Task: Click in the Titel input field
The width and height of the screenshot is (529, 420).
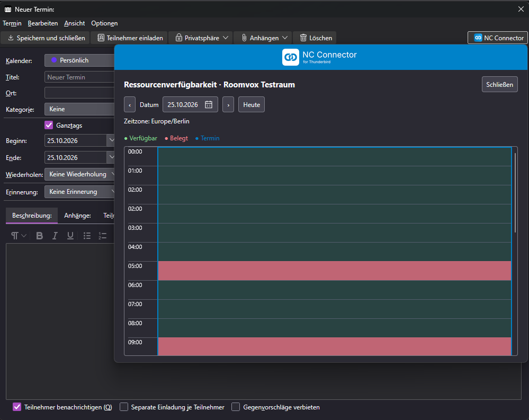Action: (x=79, y=77)
